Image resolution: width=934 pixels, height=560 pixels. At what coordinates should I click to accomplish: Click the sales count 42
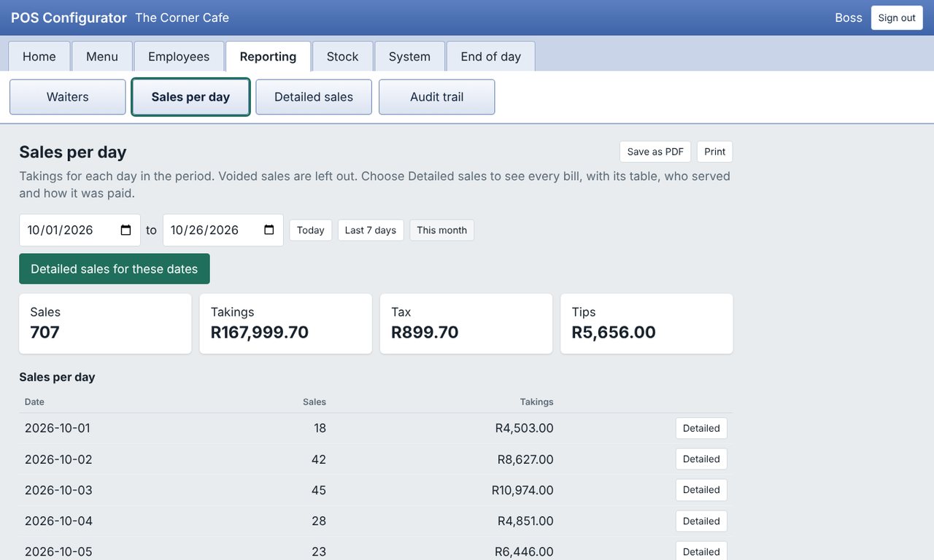click(x=318, y=459)
